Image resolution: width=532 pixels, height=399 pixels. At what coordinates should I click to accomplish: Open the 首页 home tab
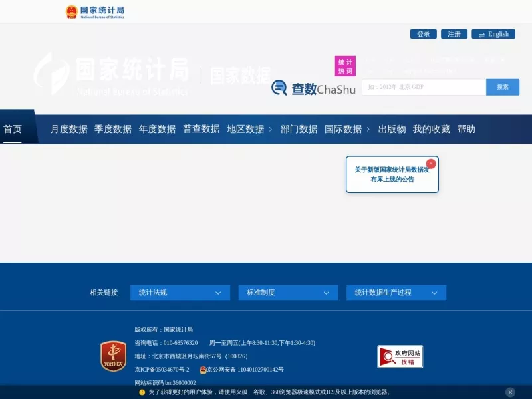coord(13,129)
